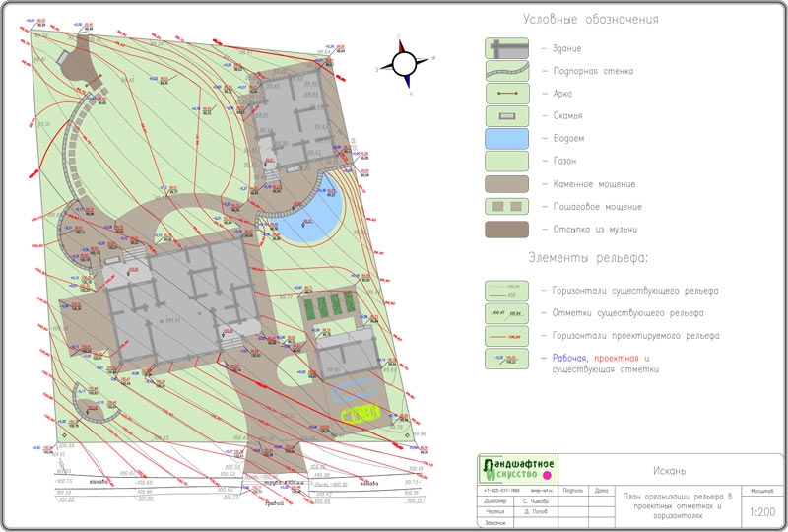Click the yellow car on the plan
The width and height of the screenshot is (788, 532).
click(x=360, y=414)
